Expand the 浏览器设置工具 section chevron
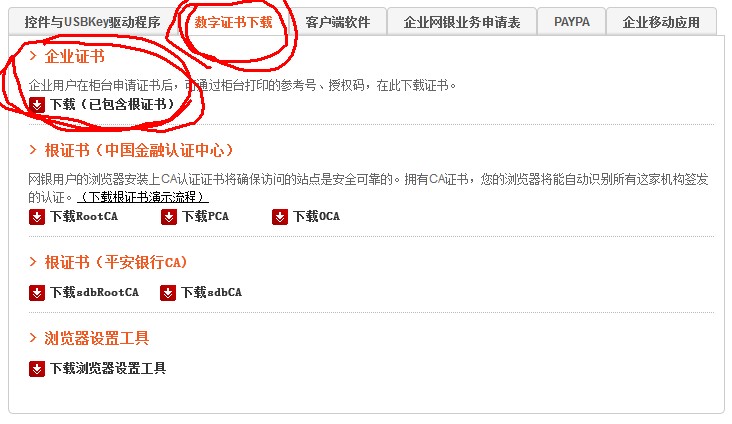 33,338
